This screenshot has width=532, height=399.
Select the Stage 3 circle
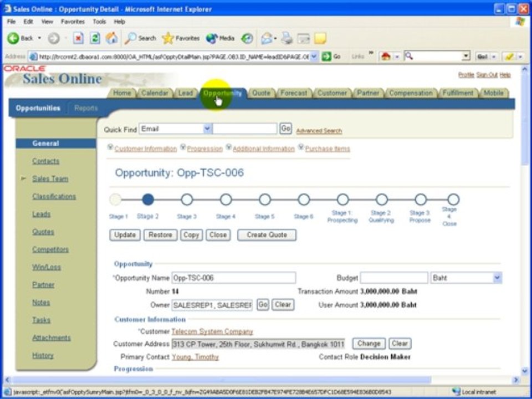pyautogui.click(x=187, y=199)
